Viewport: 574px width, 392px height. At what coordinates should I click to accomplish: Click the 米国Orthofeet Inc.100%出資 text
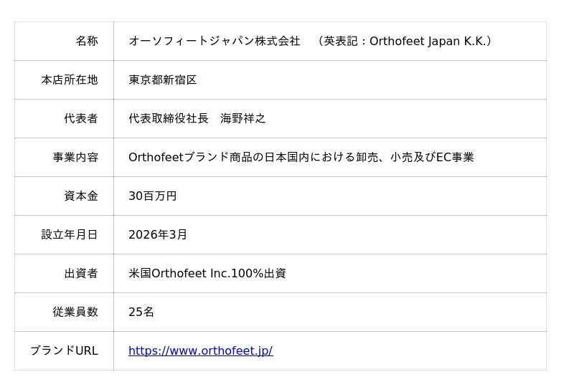click(x=207, y=273)
